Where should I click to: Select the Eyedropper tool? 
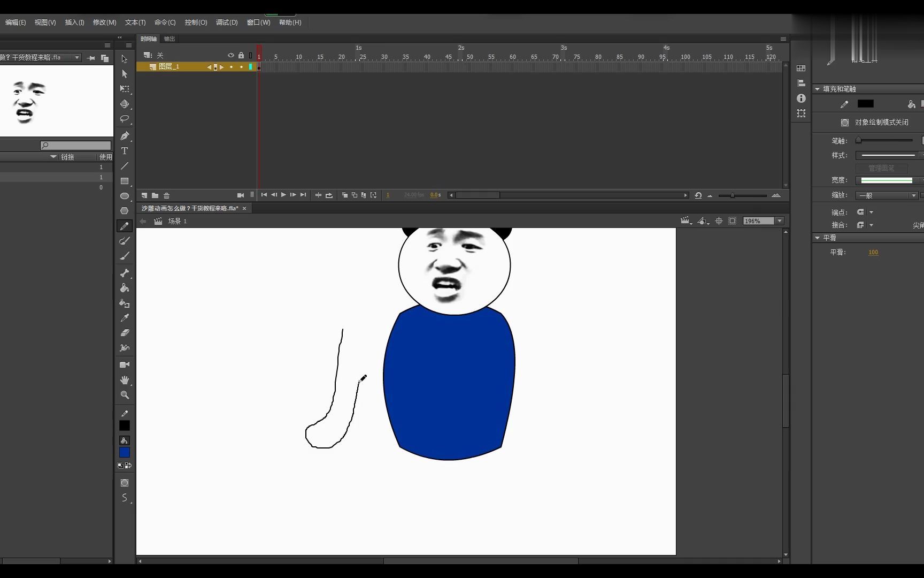coord(125,318)
